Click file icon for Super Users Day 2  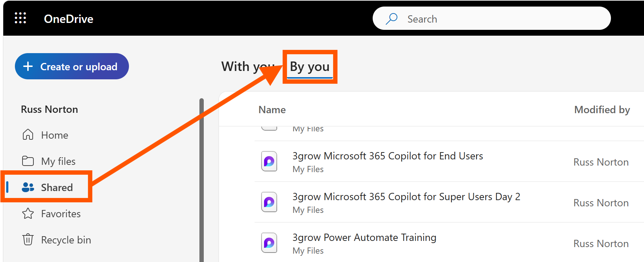click(x=269, y=202)
